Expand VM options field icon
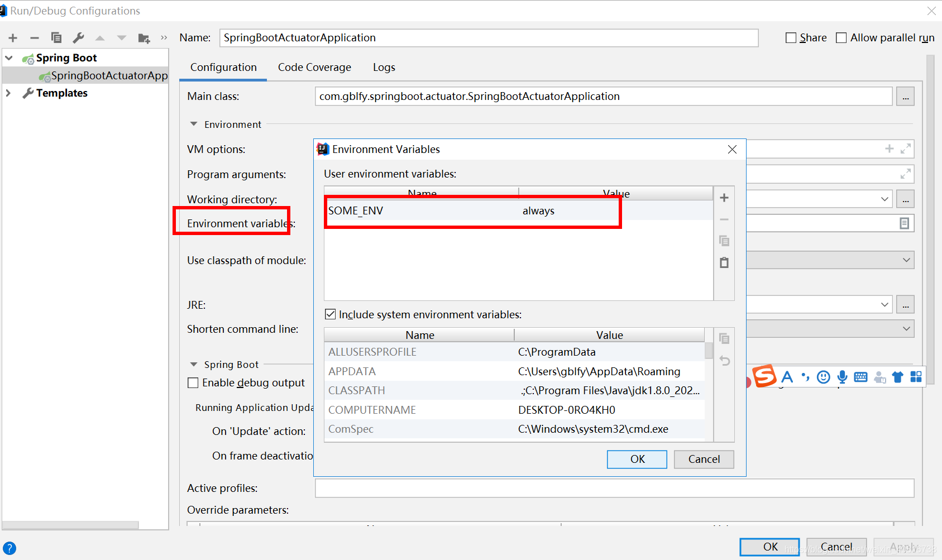This screenshot has height=560, width=942. (906, 149)
